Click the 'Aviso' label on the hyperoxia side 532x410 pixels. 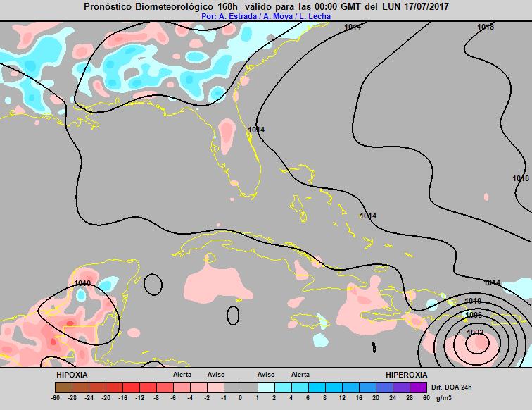(x=266, y=375)
